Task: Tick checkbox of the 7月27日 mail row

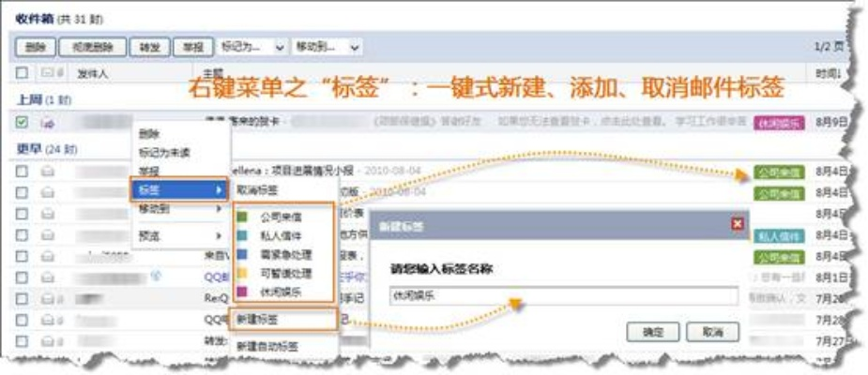Action: click(x=22, y=341)
